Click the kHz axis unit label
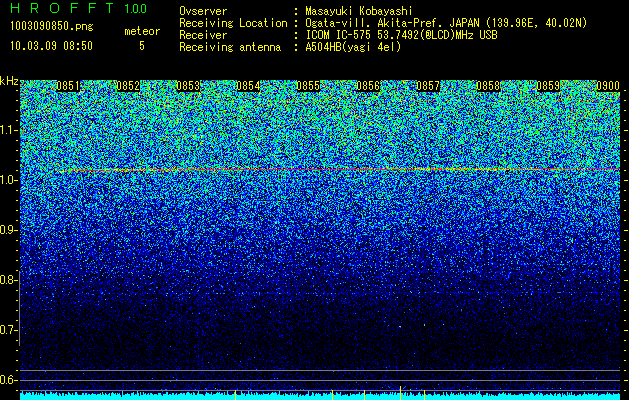The width and height of the screenshot is (629, 400). tap(9, 81)
